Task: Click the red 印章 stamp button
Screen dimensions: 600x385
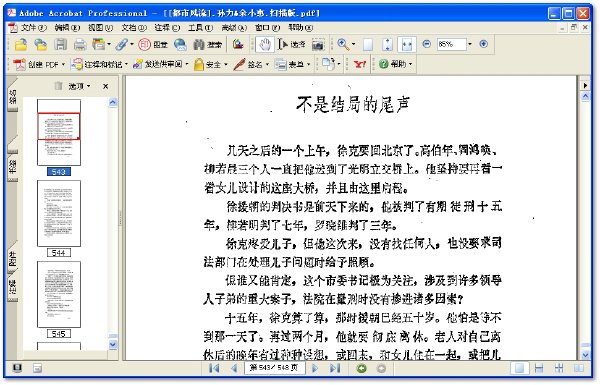Action: 153,45
